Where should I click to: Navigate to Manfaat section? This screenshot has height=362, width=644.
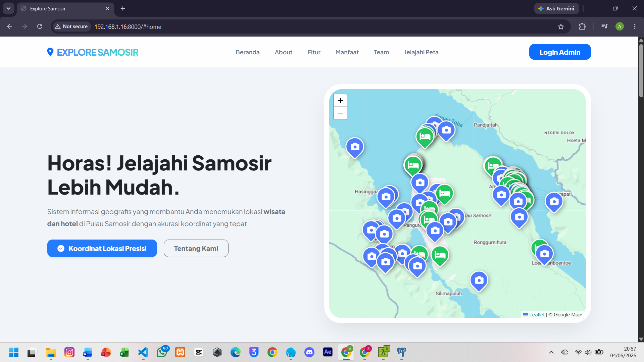pyautogui.click(x=347, y=52)
